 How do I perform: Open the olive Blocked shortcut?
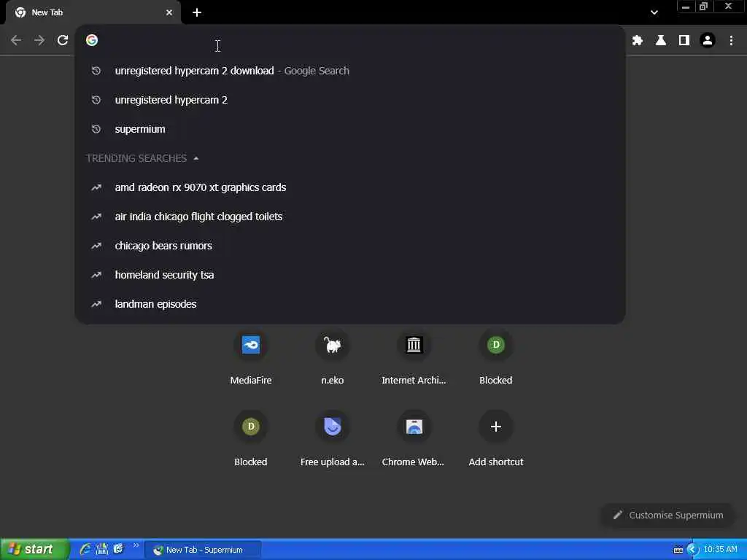pyautogui.click(x=251, y=439)
